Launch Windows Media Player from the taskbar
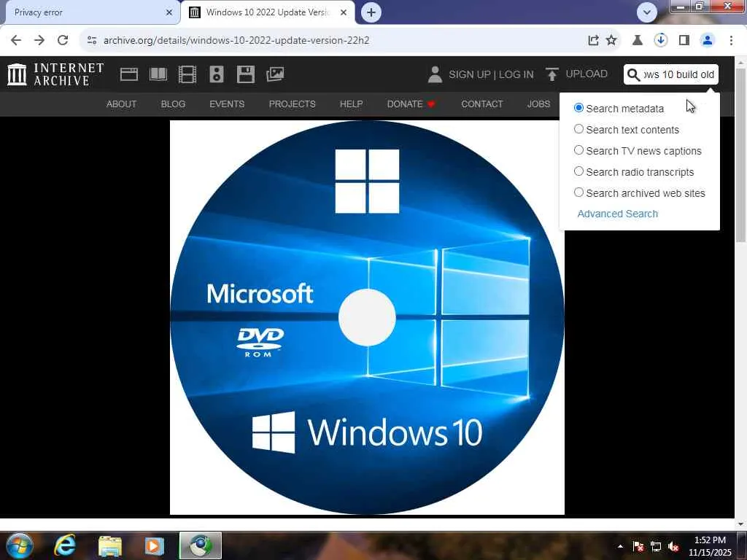The image size is (747, 560). (x=155, y=545)
